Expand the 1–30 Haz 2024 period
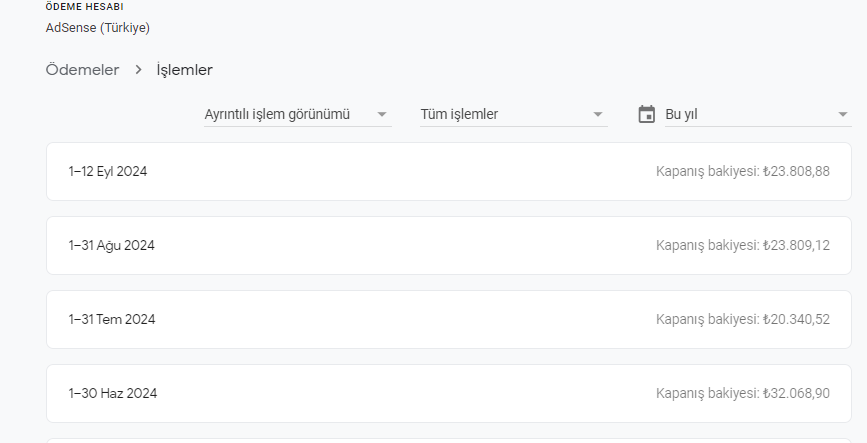This screenshot has height=443, width=867. click(448, 393)
